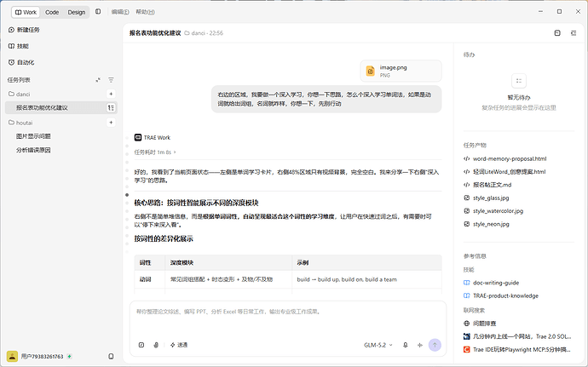Click the sparkle enhance icon near send

(x=420, y=345)
